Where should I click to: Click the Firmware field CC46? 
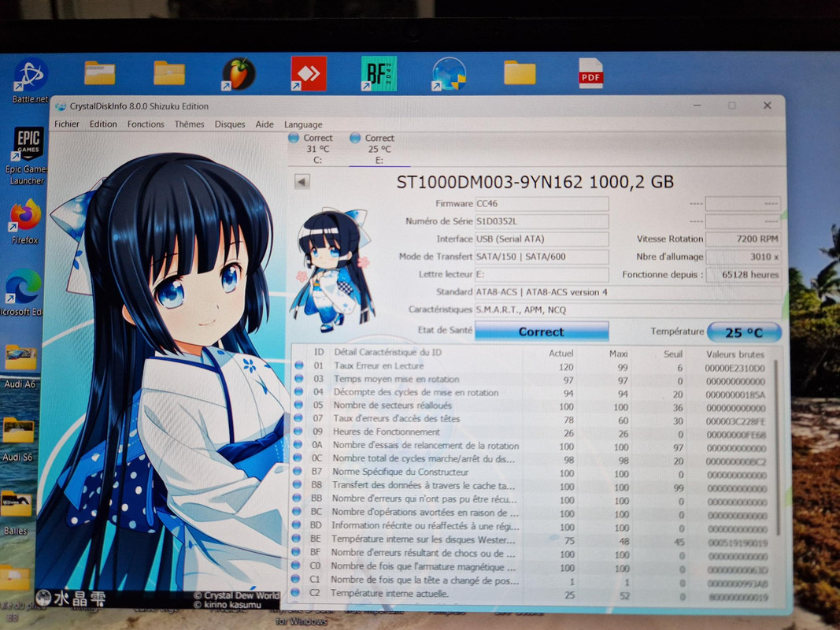click(x=542, y=204)
